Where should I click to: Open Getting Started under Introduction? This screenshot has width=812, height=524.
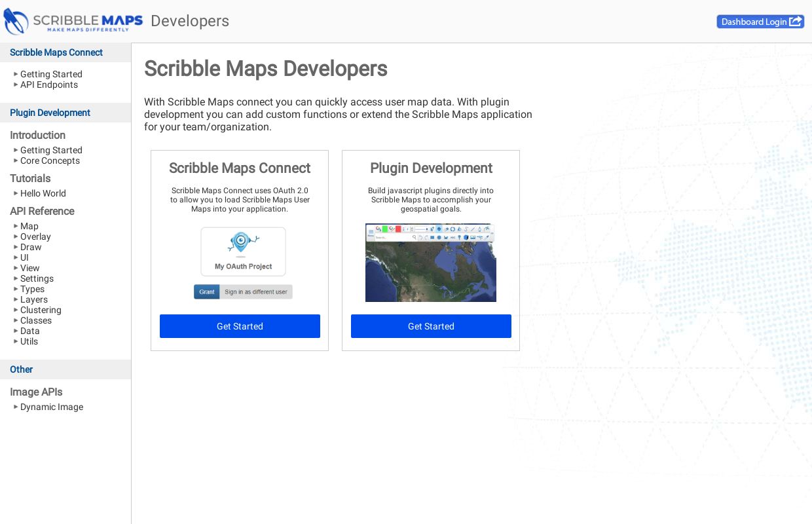click(51, 150)
